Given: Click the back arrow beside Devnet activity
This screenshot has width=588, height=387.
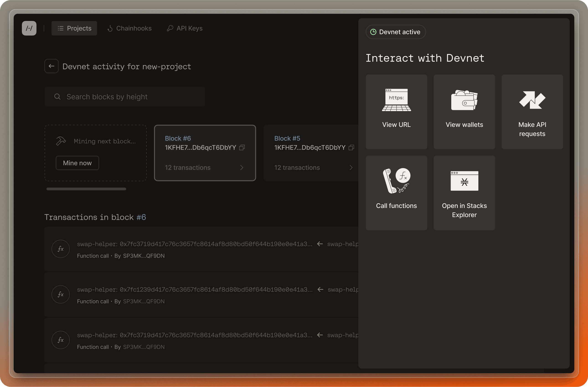Looking at the screenshot, I should pyautogui.click(x=51, y=66).
